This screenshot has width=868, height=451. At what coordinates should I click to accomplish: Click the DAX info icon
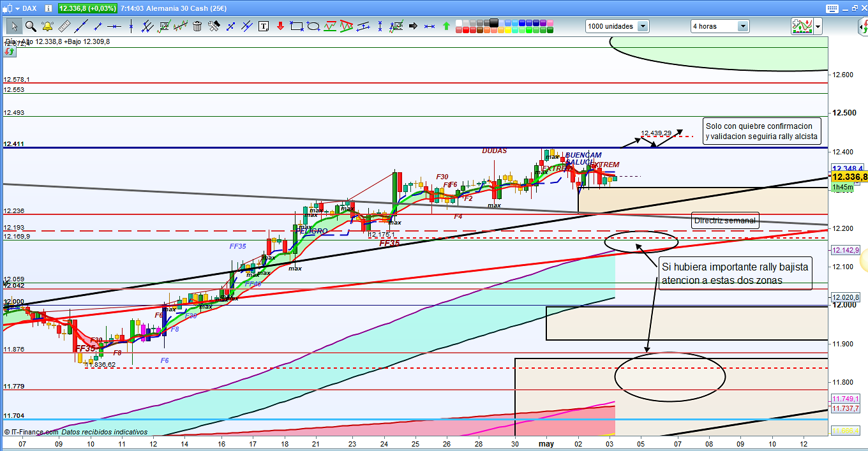[49, 8]
